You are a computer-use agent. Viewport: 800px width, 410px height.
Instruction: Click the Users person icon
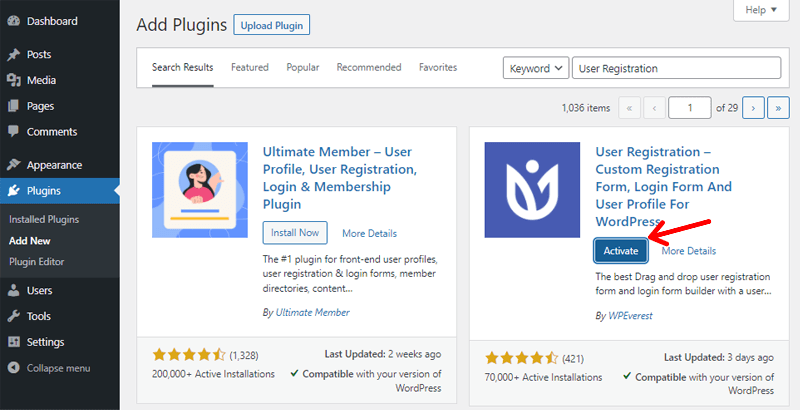(14, 291)
